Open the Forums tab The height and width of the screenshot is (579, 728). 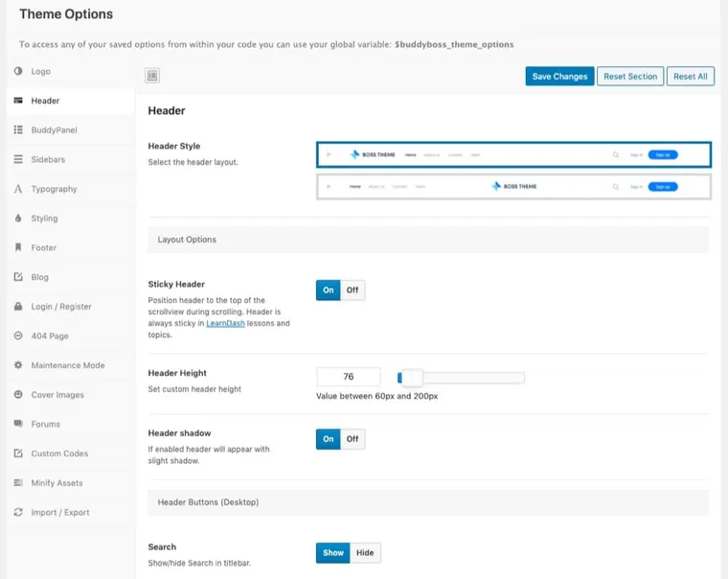coord(71,424)
